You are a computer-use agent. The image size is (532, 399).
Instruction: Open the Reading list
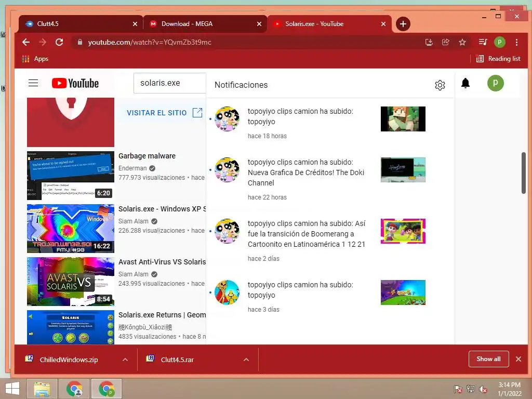coord(498,59)
